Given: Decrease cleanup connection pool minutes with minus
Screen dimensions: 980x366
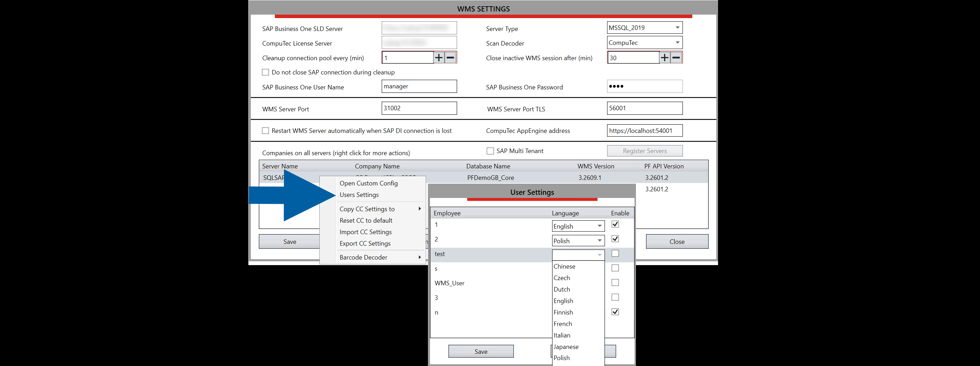Looking at the screenshot, I should 451,58.
